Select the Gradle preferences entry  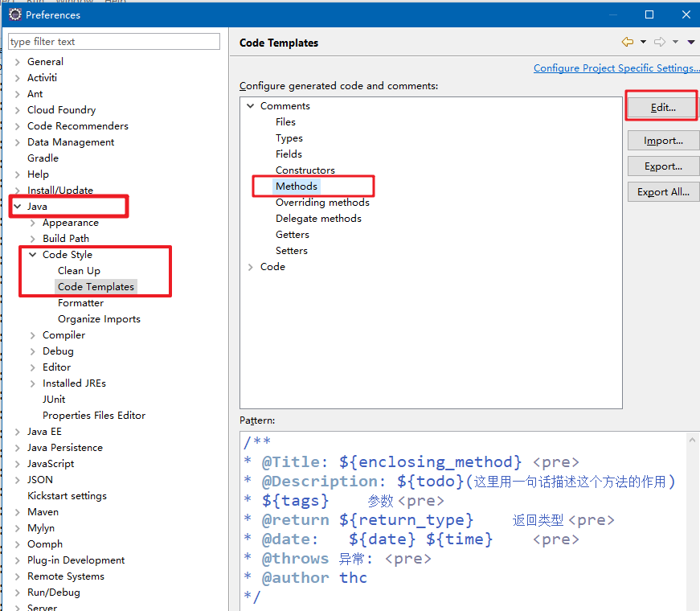[43, 158]
